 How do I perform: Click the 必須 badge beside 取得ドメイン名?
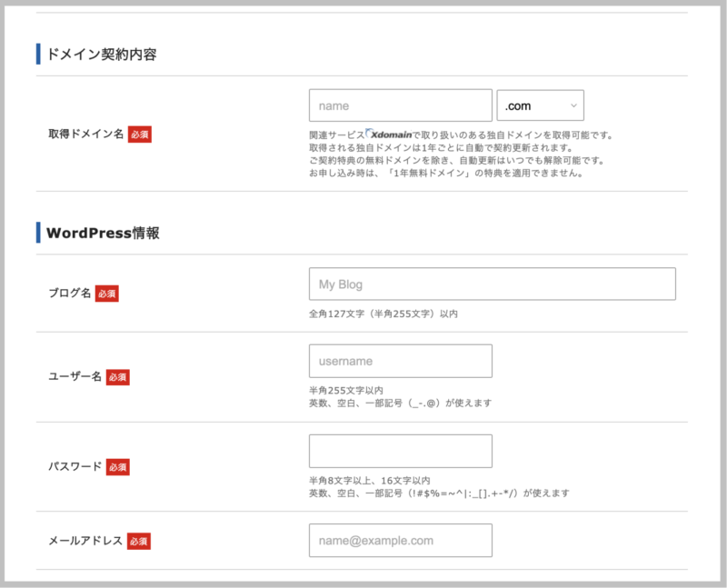point(139,135)
